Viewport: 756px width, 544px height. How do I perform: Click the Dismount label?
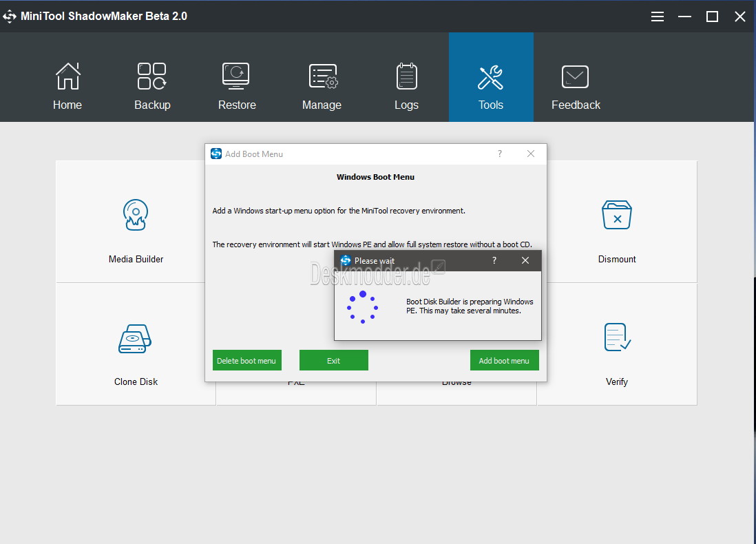click(x=617, y=259)
